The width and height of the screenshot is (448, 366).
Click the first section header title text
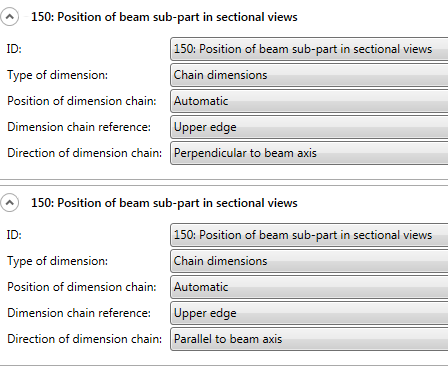tap(164, 17)
